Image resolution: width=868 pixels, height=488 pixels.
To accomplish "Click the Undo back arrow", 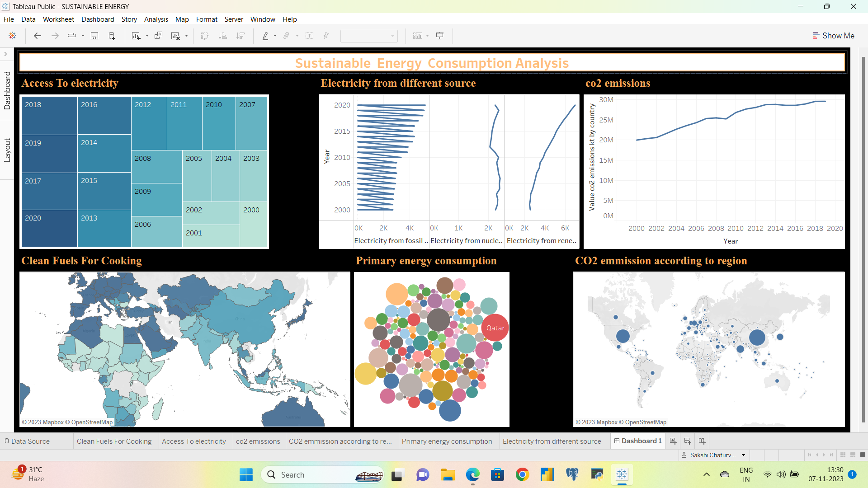I will (38, 36).
